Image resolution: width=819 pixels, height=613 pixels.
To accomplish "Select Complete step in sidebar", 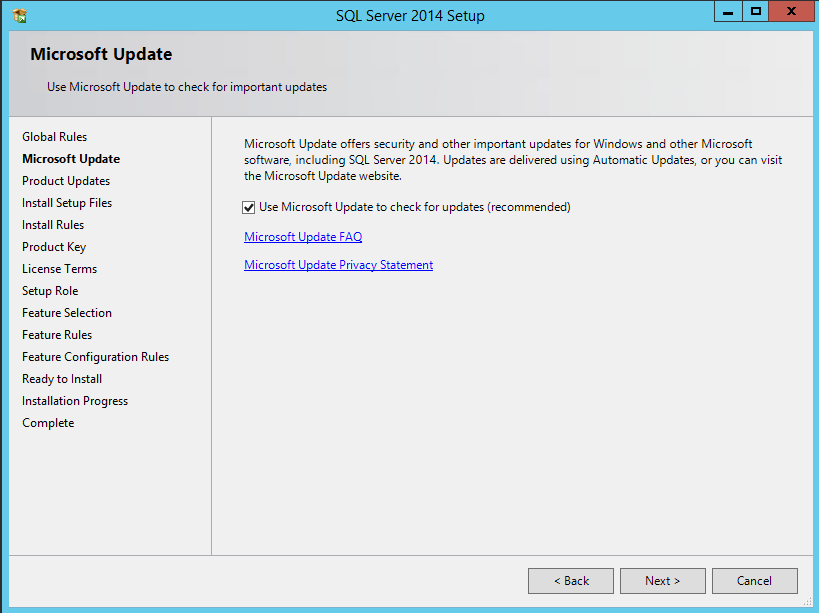I will coord(48,423).
